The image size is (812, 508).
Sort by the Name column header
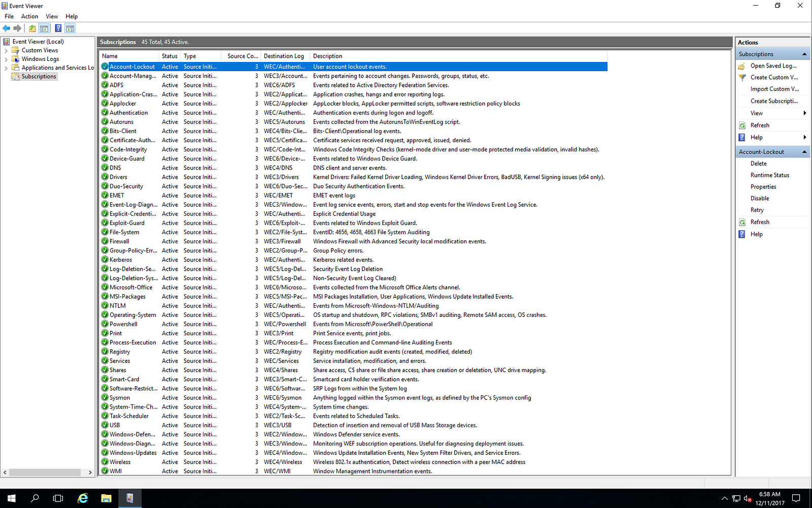pos(129,56)
